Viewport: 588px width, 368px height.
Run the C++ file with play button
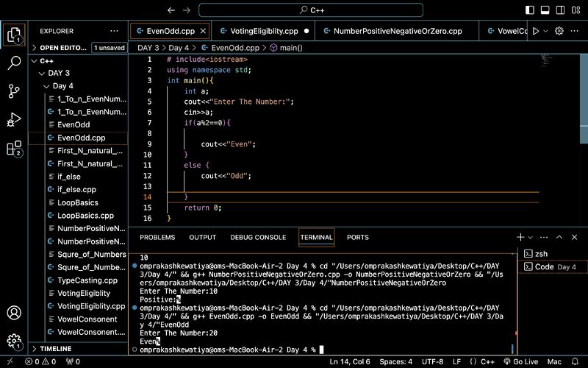tap(536, 31)
